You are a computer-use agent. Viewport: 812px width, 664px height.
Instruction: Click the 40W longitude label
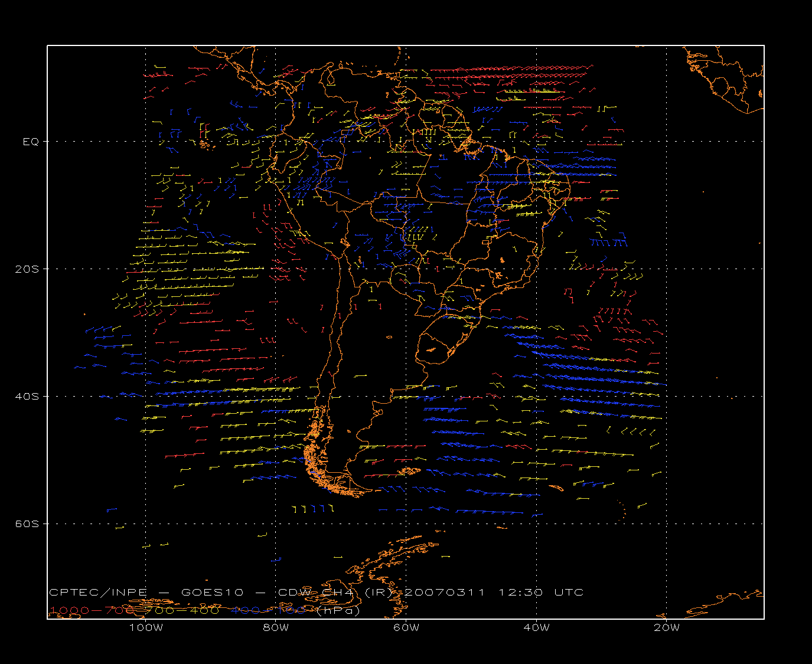(536, 628)
